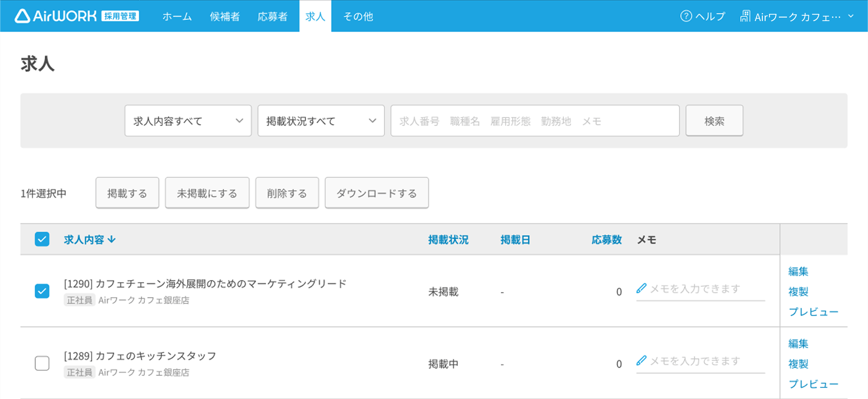Click job title [1289] カフェのキッチンスタッフ
This screenshot has width=868, height=399.
point(140,356)
